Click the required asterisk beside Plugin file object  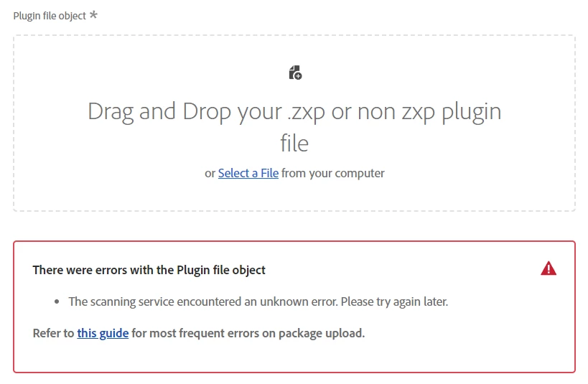(x=93, y=14)
